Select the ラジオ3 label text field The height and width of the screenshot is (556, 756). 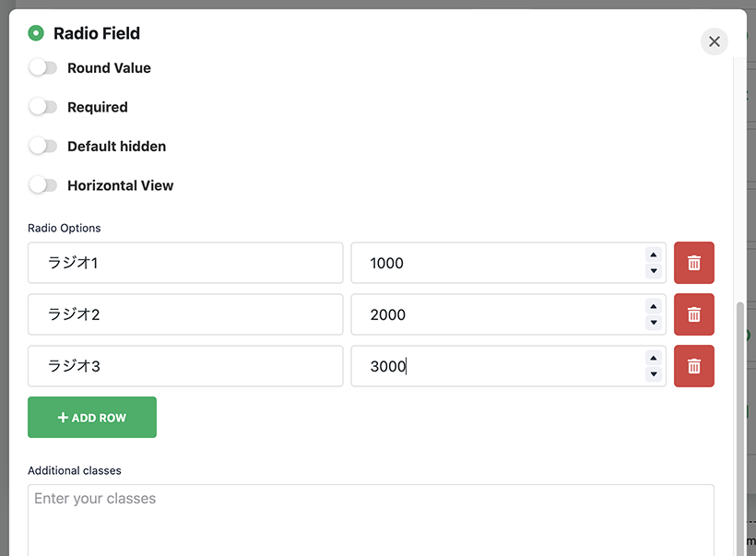(185, 366)
